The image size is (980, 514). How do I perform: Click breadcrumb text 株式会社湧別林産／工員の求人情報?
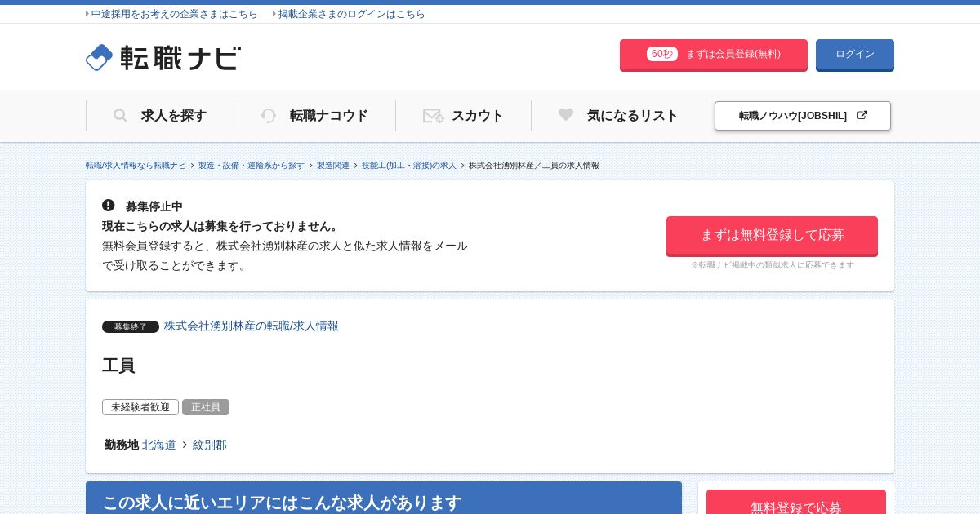(x=534, y=166)
